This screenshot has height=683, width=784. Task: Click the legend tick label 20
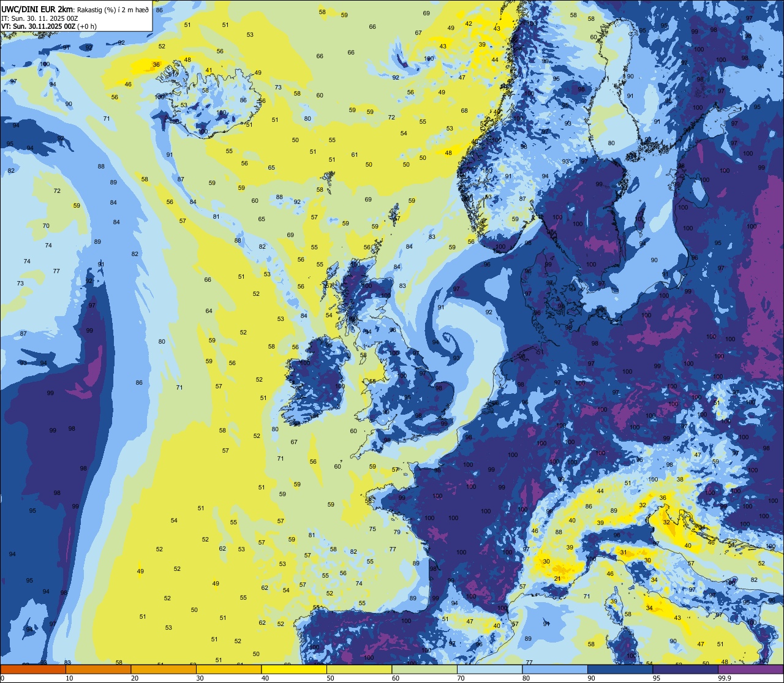[x=135, y=678]
